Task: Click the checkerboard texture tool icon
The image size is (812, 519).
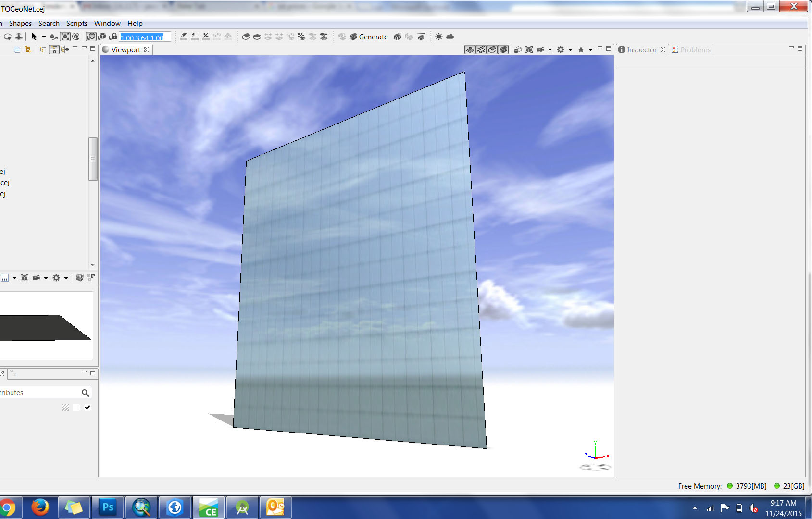Action: (x=301, y=37)
